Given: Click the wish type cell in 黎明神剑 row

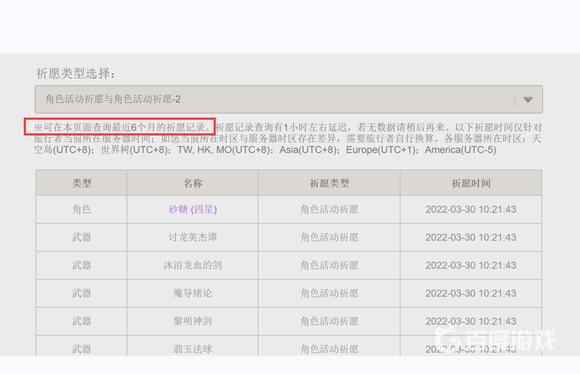Looking at the screenshot, I should (x=329, y=321).
